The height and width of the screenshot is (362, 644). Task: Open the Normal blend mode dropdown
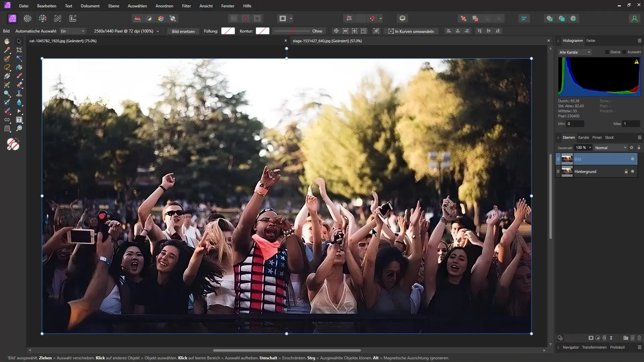[610, 148]
